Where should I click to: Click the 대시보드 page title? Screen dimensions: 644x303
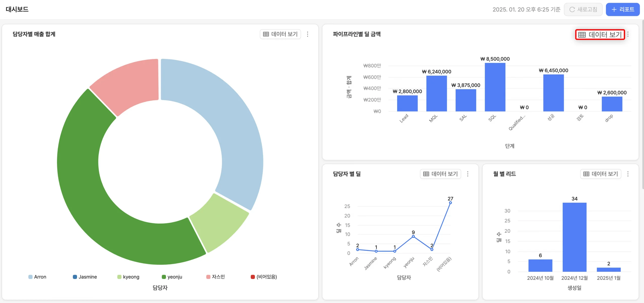pyautogui.click(x=17, y=9)
